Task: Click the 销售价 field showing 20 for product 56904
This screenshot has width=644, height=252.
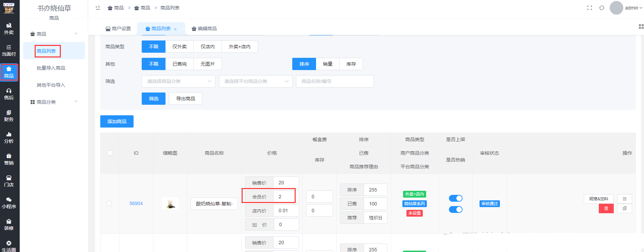Action: pos(286,183)
